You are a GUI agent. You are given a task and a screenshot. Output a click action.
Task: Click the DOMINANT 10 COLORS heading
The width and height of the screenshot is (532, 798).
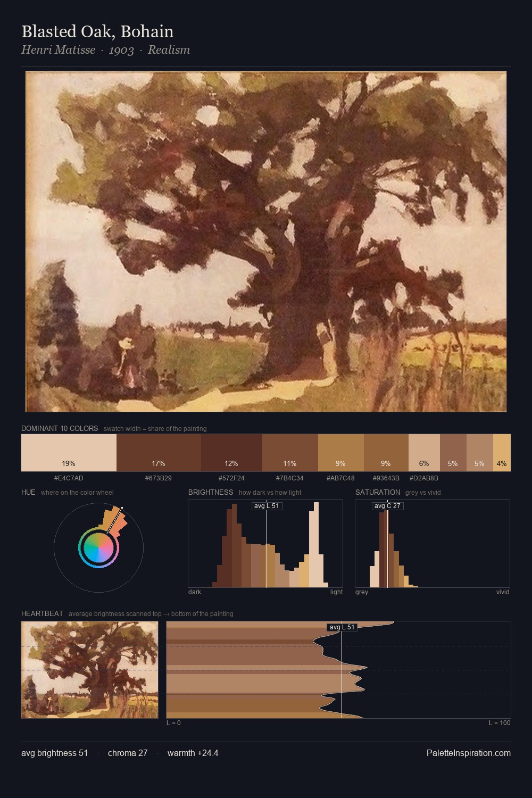pos(60,428)
